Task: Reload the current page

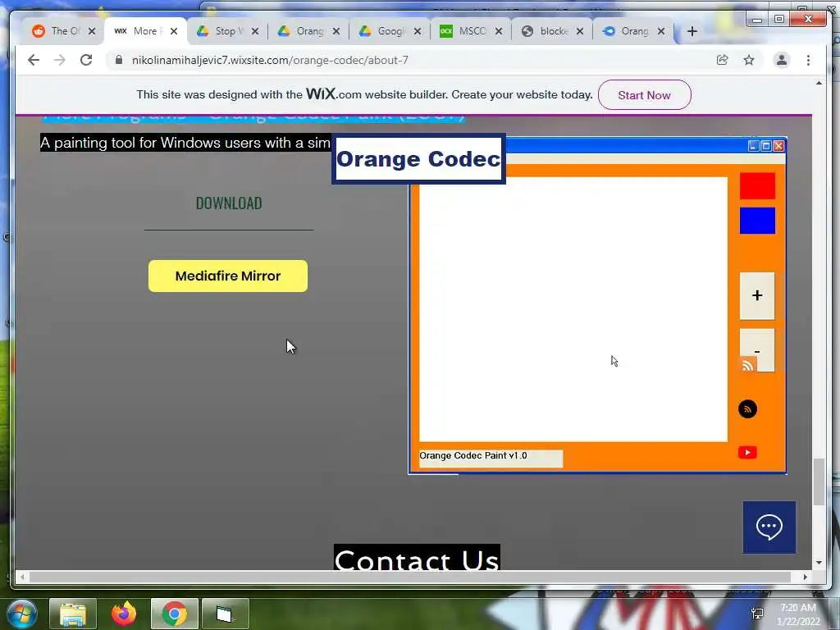Action: pyautogui.click(x=86, y=60)
